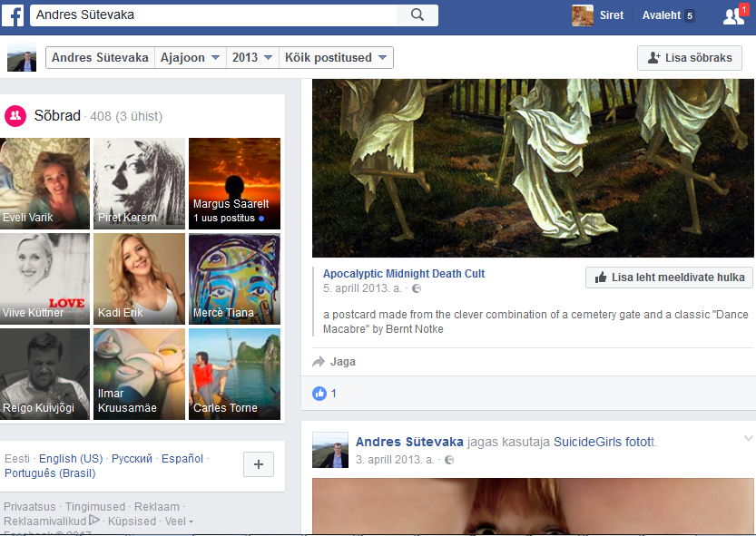Click globe privacy icon beside 5. aprill 2013
The height and width of the screenshot is (536, 756).
[417, 288]
